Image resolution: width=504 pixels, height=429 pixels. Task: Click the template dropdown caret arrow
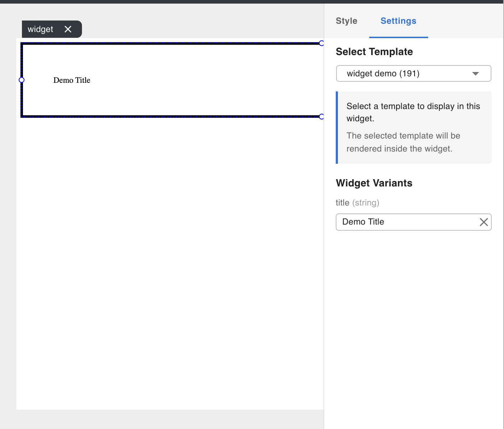[475, 73]
